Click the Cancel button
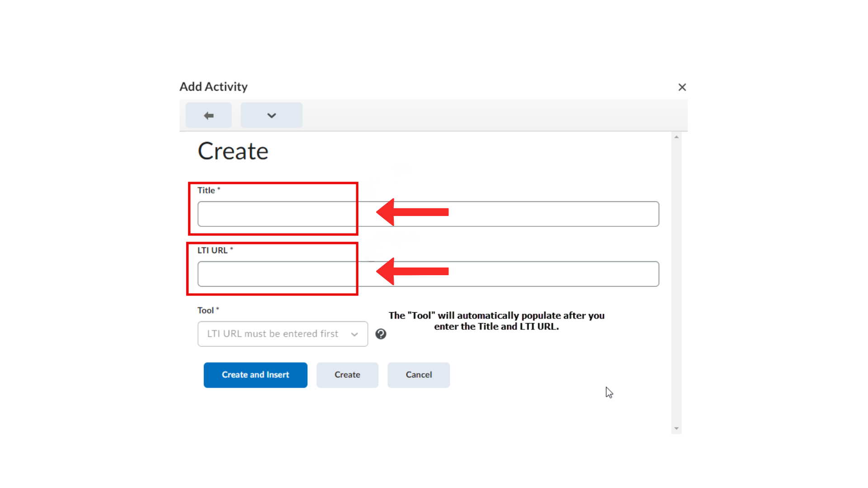The width and height of the screenshot is (868, 488). pyautogui.click(x=419, y=375)
